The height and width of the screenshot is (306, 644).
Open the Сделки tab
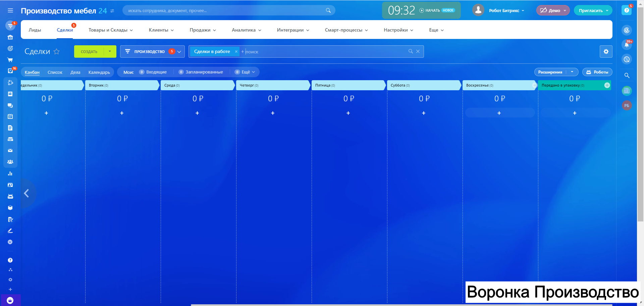click(x=65, y=30)
